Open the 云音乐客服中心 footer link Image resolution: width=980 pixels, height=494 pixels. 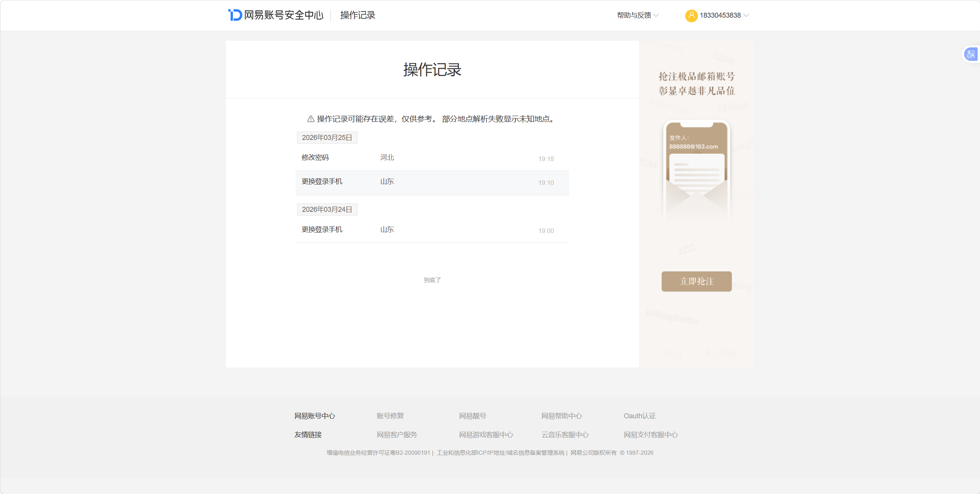565,435
